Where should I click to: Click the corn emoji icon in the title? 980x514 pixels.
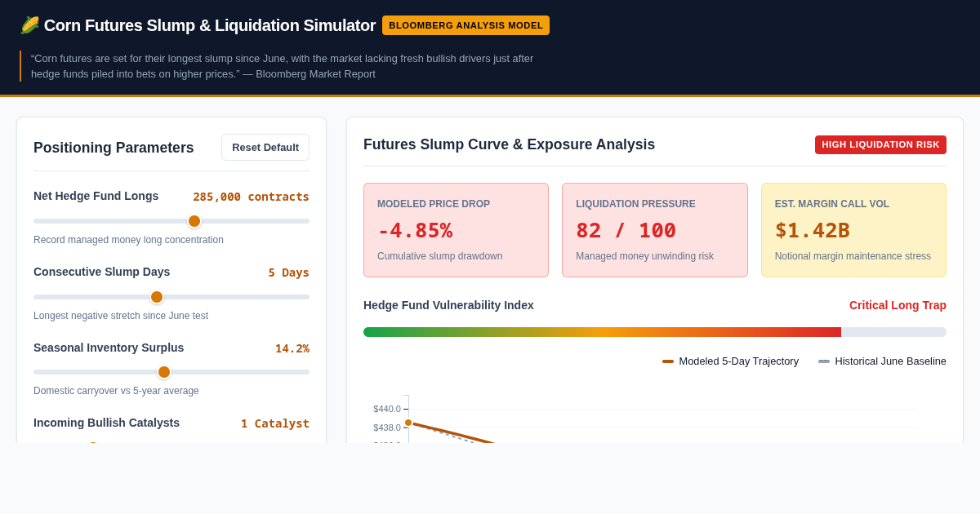pos(29,25)
